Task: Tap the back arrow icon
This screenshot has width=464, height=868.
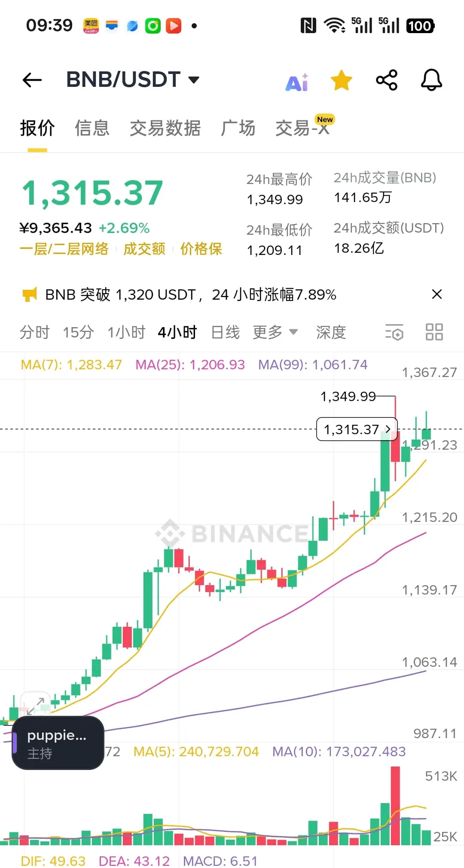Action: point(32,80)
